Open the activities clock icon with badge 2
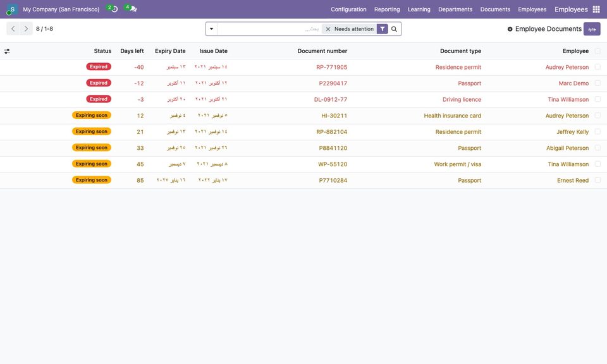Screen dimensions: 607x364 point(113,8)
